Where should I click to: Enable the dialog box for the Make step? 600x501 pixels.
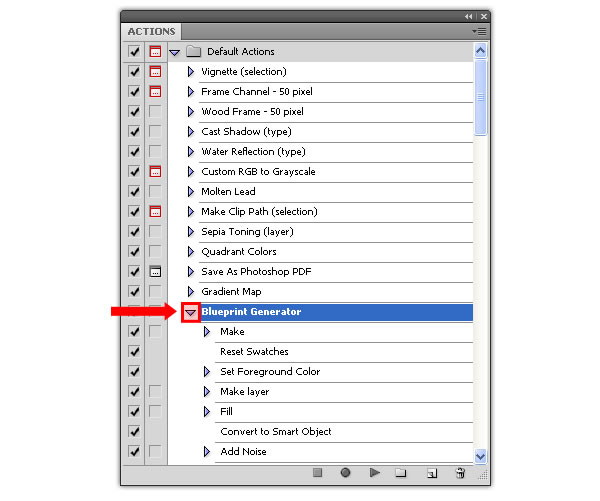click(155, 331)
